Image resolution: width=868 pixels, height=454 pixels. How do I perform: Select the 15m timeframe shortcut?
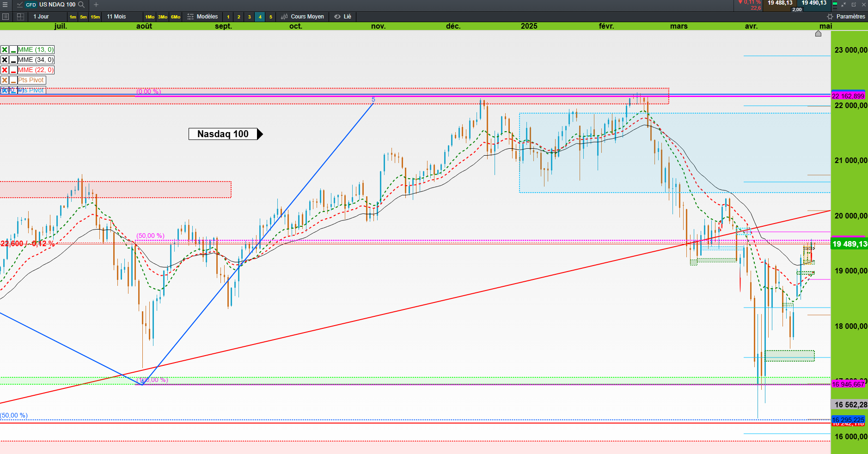pos(95,17)
